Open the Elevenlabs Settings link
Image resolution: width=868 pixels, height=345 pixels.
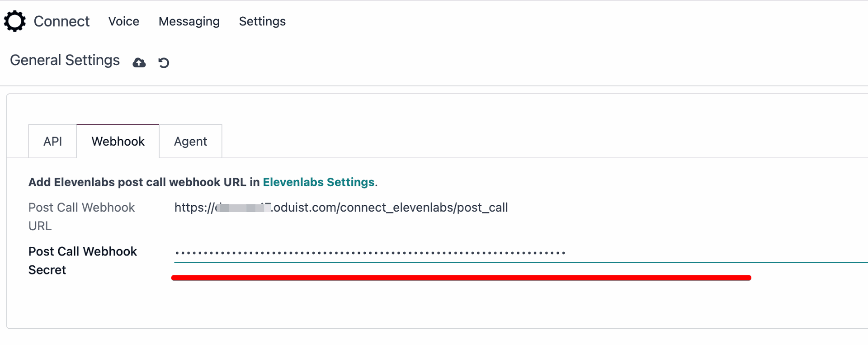point(319,182)
